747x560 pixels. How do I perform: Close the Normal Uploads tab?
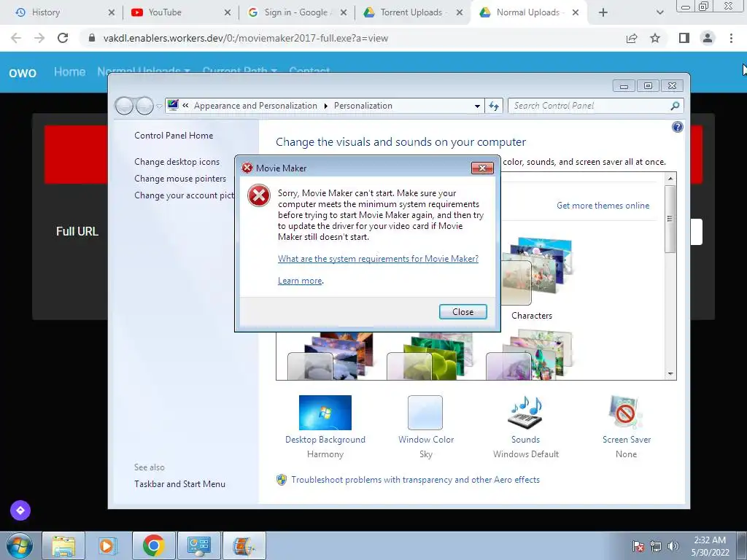(x=576, y=12)
